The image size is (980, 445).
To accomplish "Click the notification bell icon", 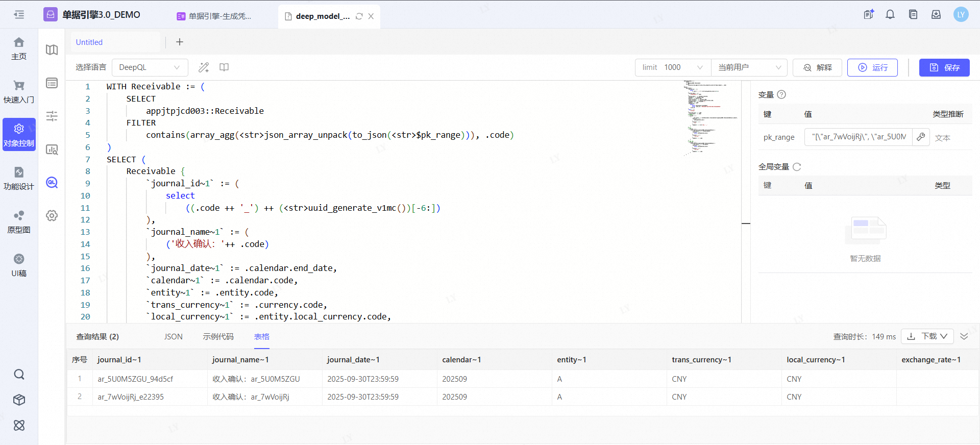I will (890, 15).
